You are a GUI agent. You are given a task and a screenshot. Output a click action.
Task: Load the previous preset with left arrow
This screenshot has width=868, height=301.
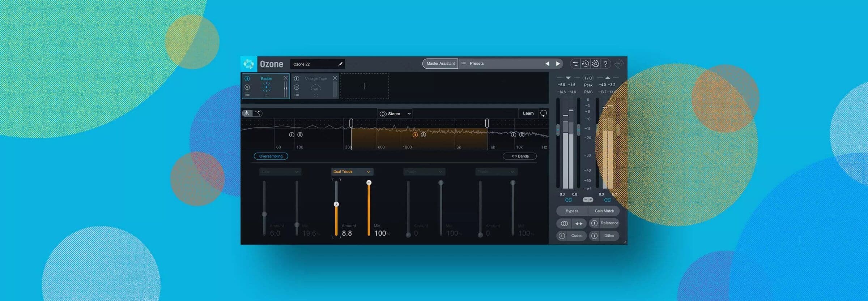click(x=547, y=64)
